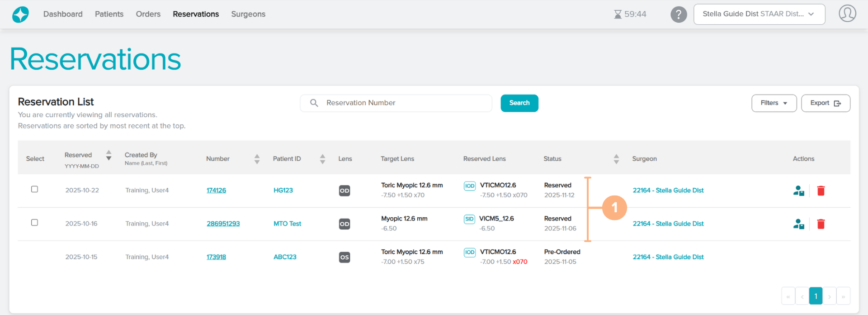Open the Stella Guide Dist account dropdown

759,14
